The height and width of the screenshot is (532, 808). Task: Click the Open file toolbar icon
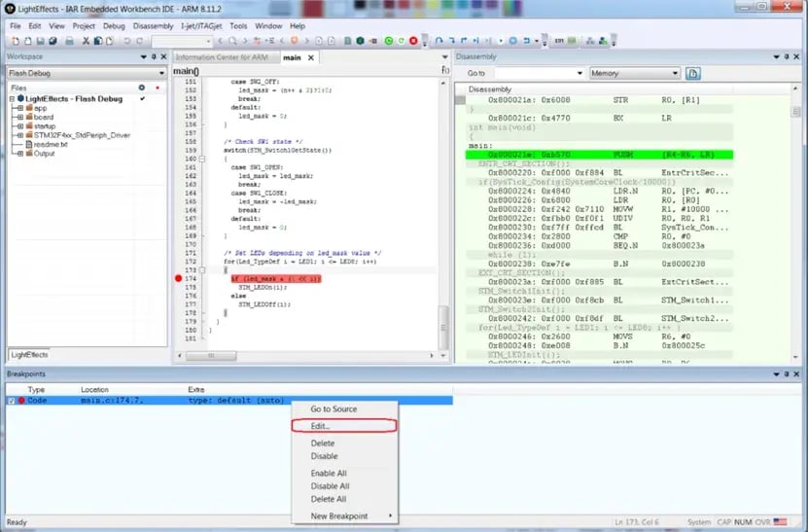pyautogui.click(x=28, y=41)
